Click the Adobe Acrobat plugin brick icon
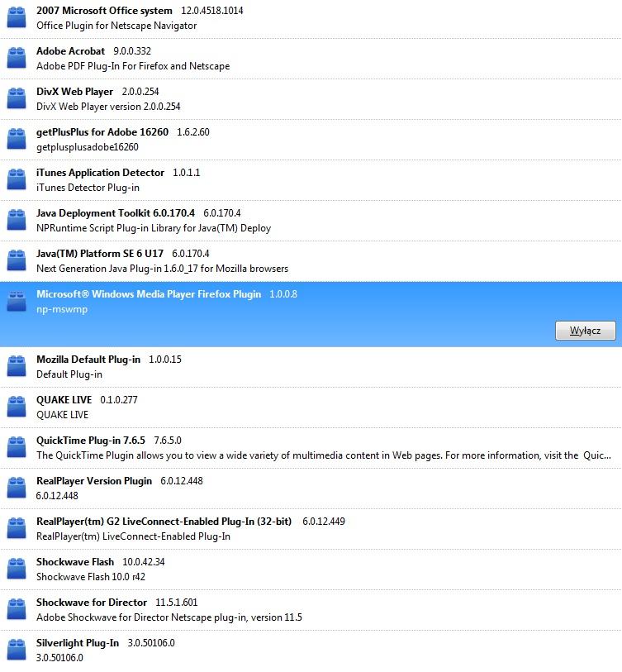Screen dimensions: 622x672 pos(17,58)
